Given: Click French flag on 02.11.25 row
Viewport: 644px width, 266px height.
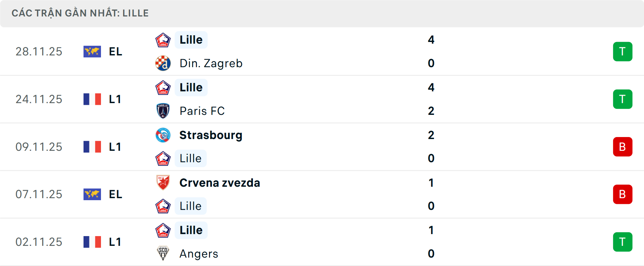Looking at the screenshot, I should pyautogui.click(x=92, y=242).
